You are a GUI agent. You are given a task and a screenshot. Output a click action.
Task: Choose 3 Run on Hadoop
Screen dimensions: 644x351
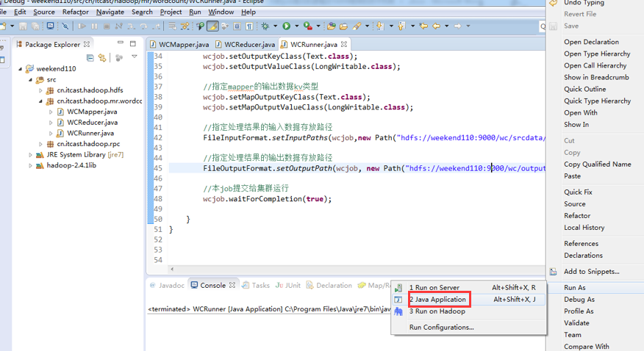pyautogui.click(x=469, y=311)
